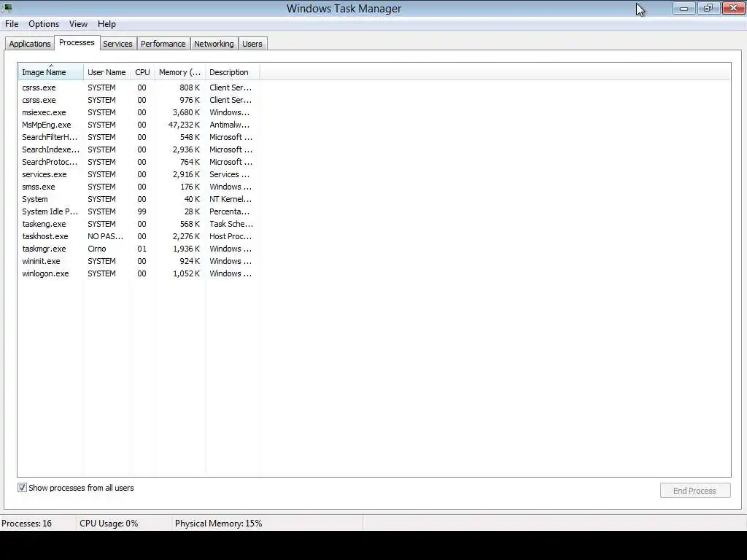
Task: Click the 3,680 K memory value
Action: (186, 112)
